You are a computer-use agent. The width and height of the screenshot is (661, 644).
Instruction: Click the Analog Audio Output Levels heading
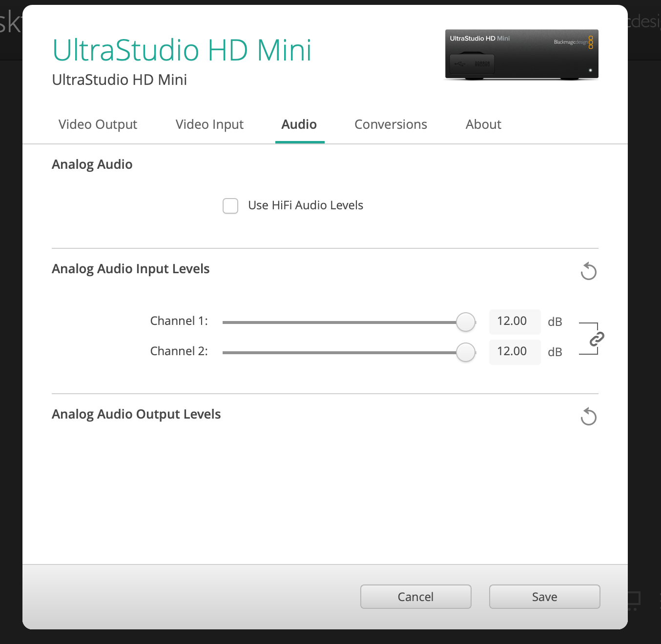136,414
